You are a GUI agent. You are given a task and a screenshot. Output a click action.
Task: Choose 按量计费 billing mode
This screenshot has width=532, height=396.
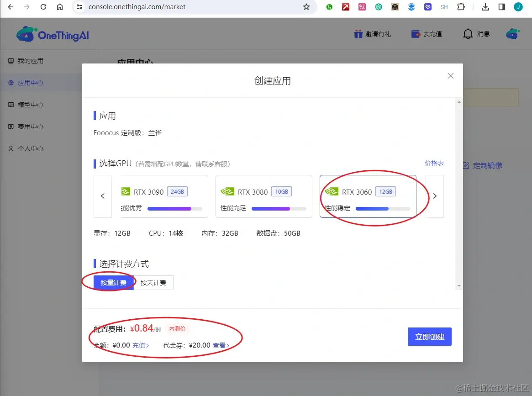[x=114, y=283]
